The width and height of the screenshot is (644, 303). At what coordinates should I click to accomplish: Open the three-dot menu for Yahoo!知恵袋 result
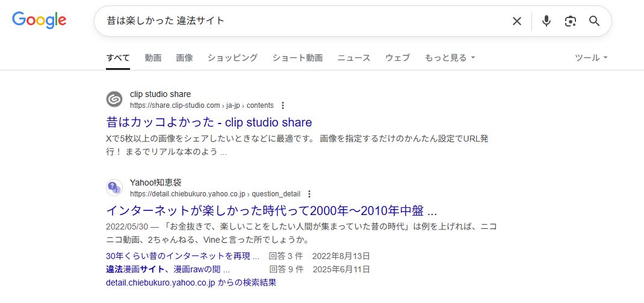point(310,194)
